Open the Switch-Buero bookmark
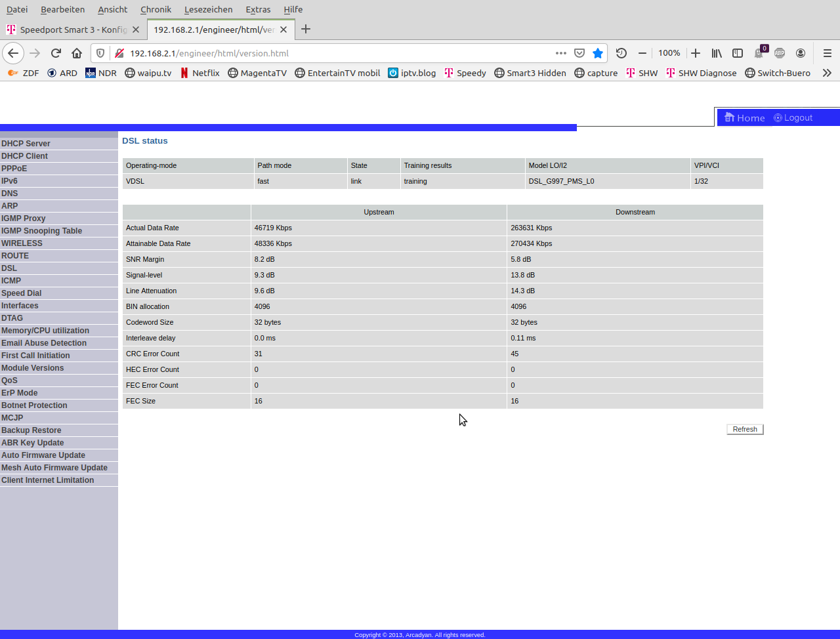 (777, 73)
